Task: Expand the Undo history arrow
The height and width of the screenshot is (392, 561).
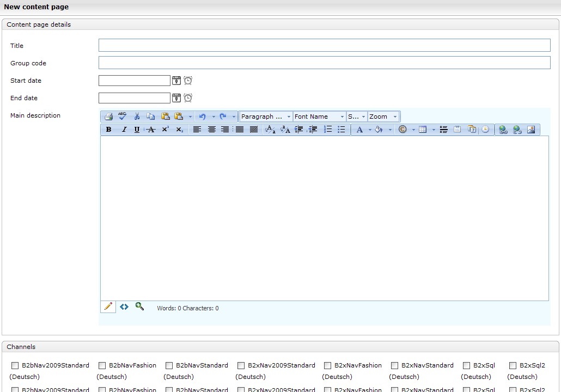Action: tap(214, 117)
